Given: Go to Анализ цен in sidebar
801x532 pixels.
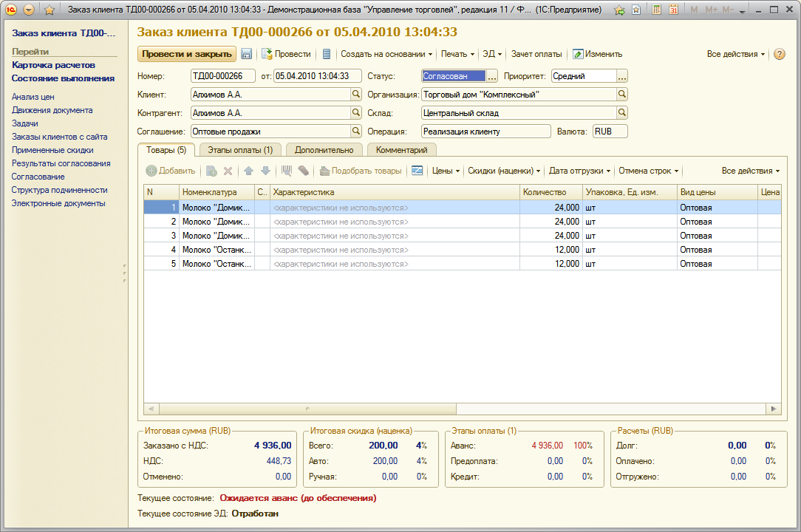Looking at the screenshot, I should [33, 97].
